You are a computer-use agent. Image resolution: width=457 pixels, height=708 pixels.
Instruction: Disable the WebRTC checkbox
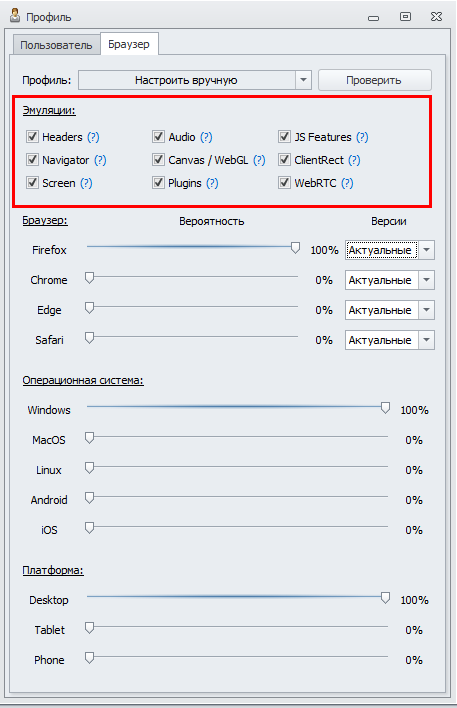pos(284,182)
